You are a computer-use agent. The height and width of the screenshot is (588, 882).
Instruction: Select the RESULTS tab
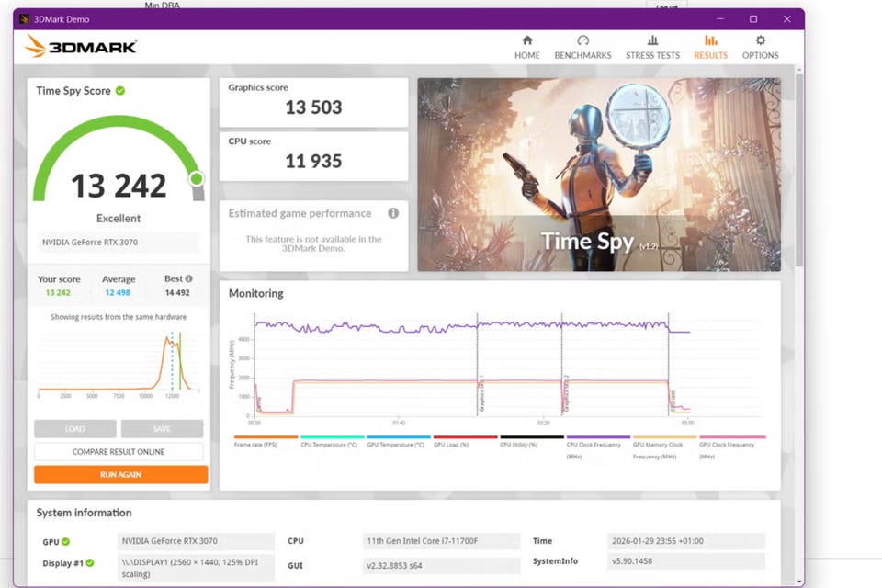point(710,47)
